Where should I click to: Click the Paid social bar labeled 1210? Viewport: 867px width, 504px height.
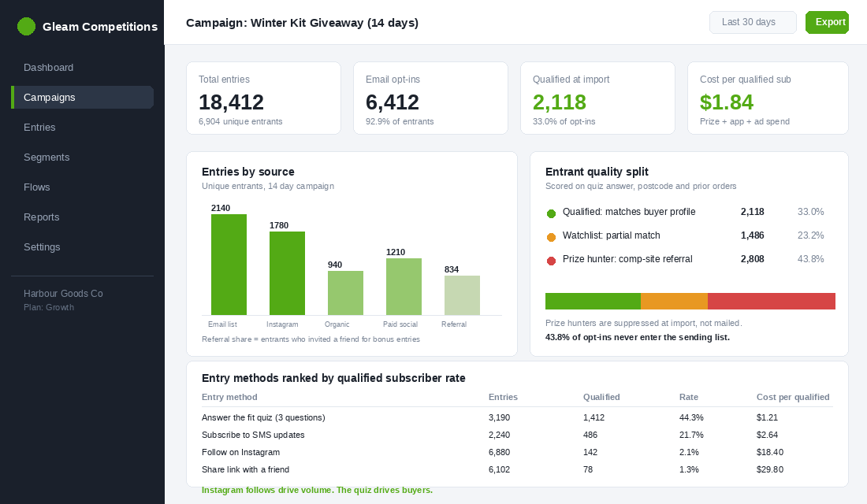tap(404, 287)
